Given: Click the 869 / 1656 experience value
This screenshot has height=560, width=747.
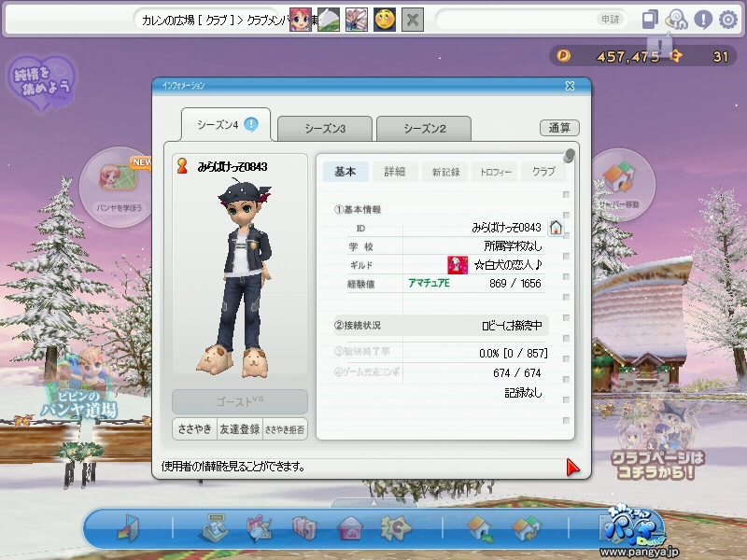Looking at the screenshot, I should point(515,284).
